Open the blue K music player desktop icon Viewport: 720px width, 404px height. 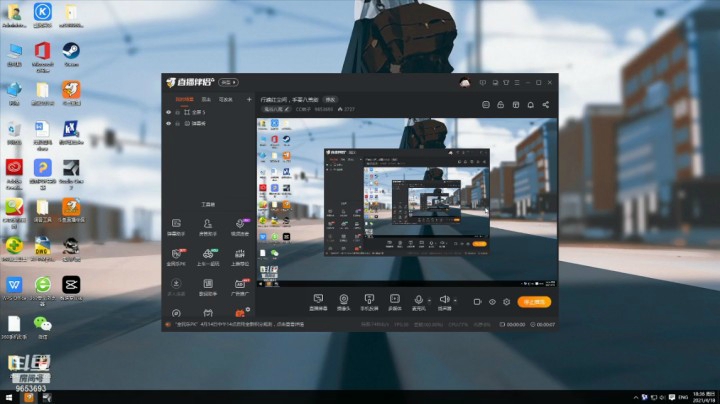43,15
